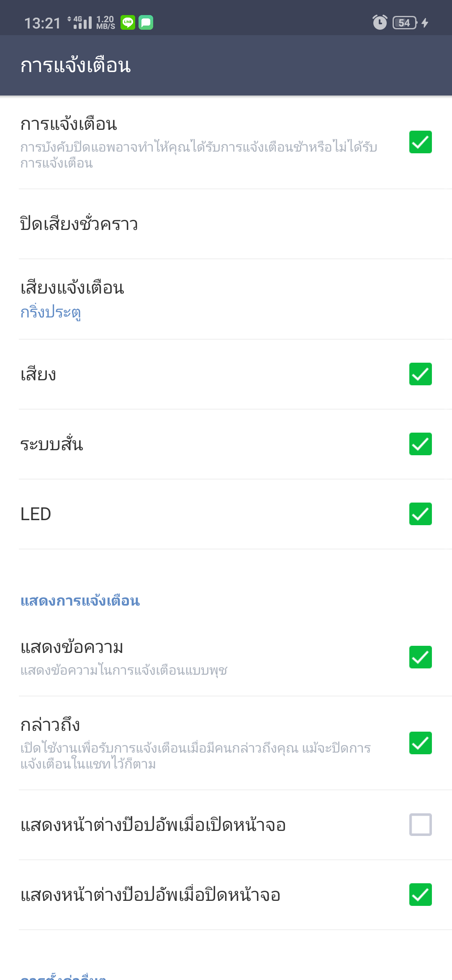Viewport: 452px width, 980px height.
Task: Tap the alarm clock status icon
Action: 380,23
